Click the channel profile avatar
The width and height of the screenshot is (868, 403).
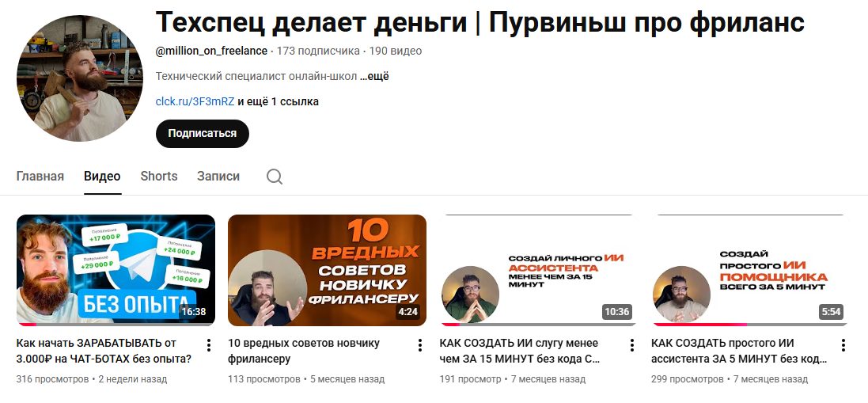point(80,78)
